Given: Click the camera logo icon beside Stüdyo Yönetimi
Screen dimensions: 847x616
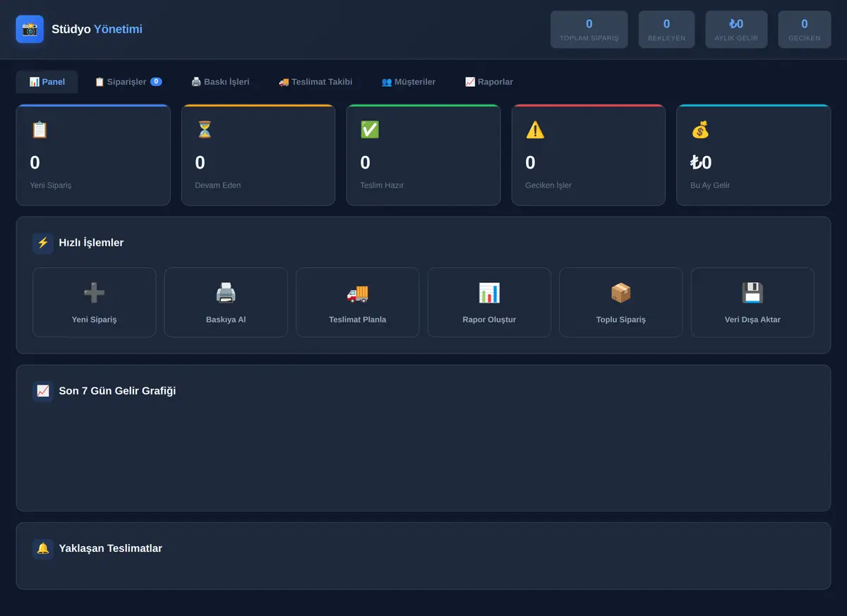Looking at the screenshot, I should 30,29.
